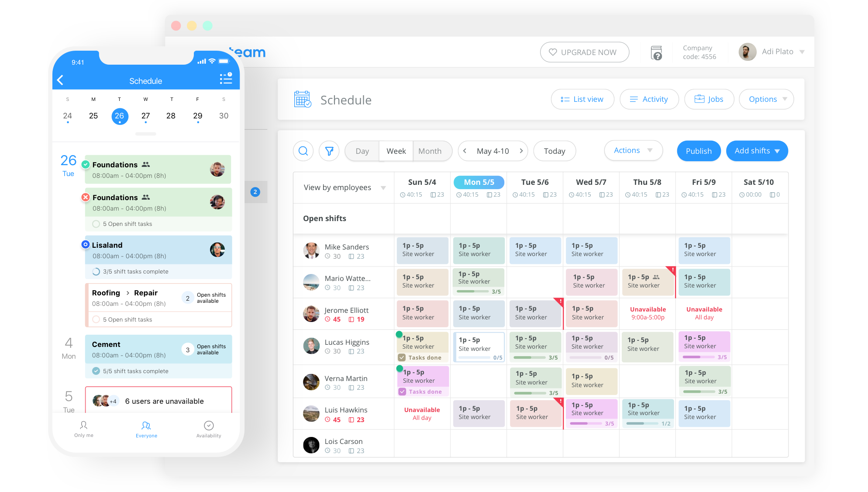Click the search icon in schedule toolbar

pyautogui.click(x=303, y=150)
